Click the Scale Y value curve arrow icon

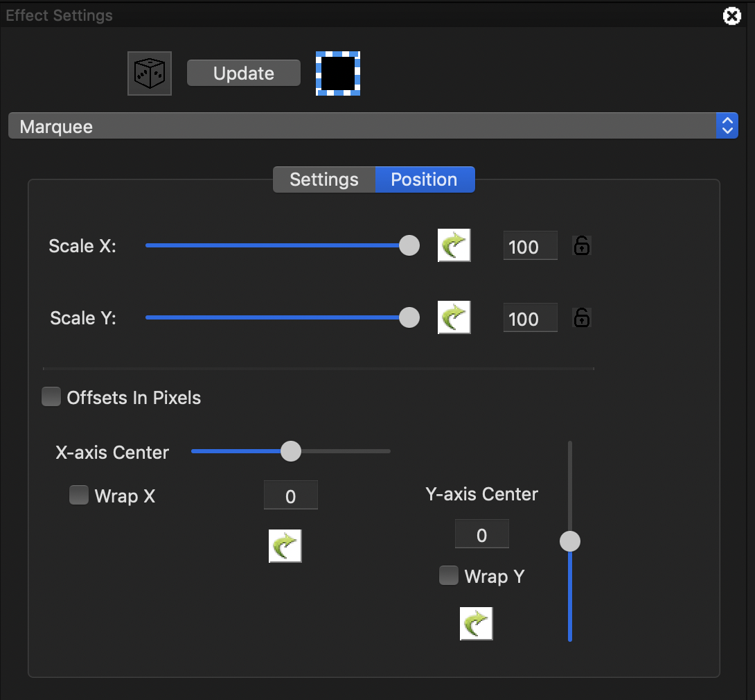pyautogui.click(x=454, y=317)
